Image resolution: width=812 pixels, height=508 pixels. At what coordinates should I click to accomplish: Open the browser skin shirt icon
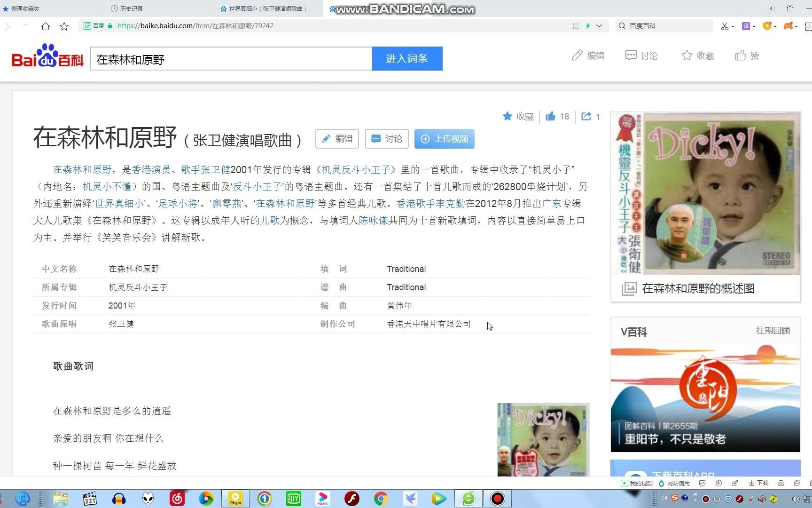pos(790,8)
